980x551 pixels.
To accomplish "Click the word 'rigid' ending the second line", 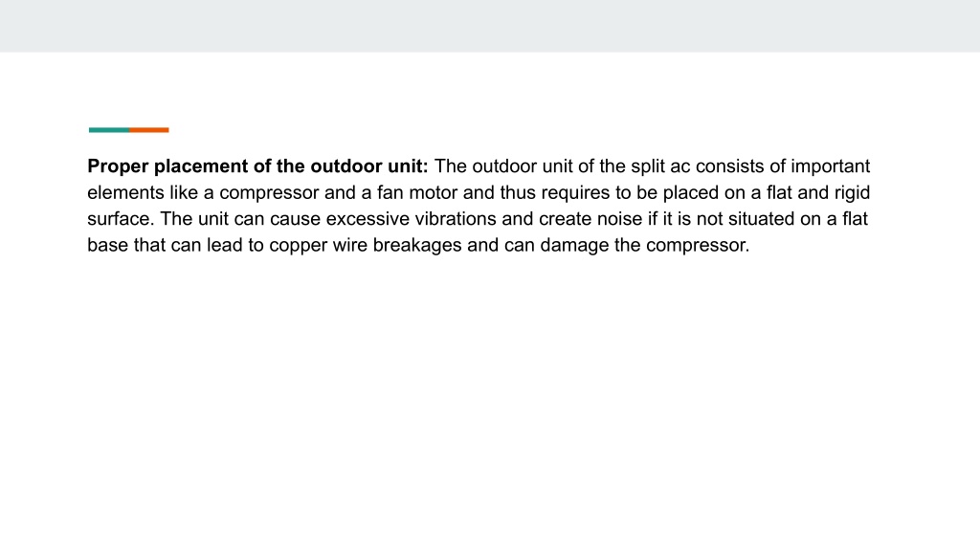I will tap(852, 192).
